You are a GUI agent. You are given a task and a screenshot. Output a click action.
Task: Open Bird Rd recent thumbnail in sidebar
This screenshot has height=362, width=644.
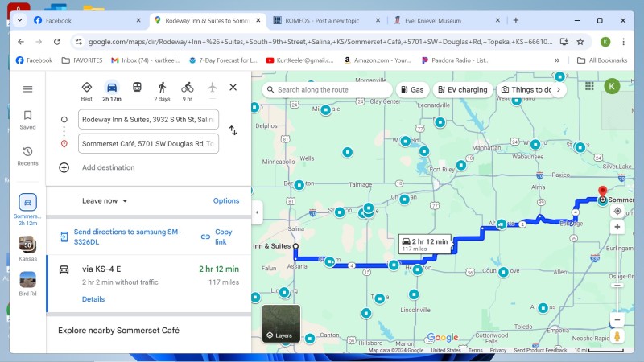click(27, 284)
